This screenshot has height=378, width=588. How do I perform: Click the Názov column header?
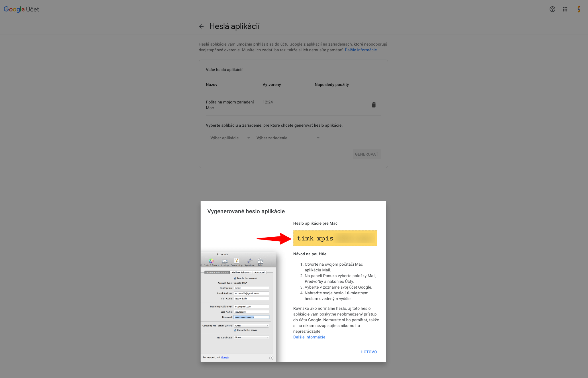coord(211,85)
